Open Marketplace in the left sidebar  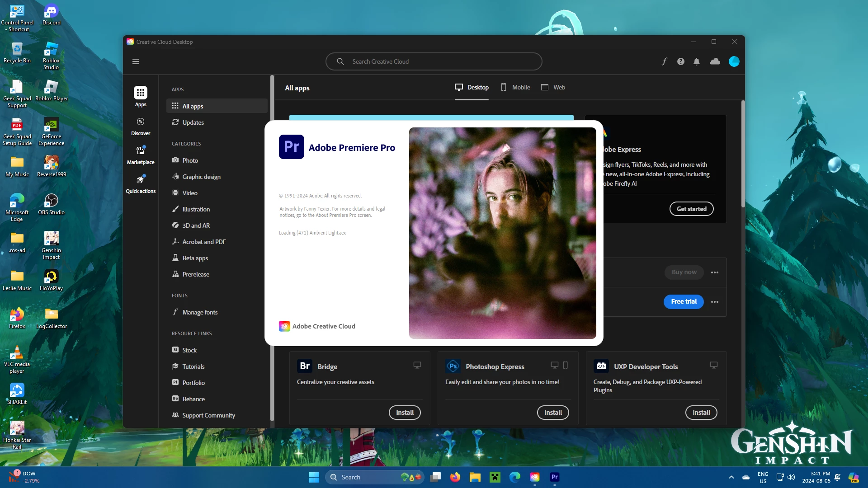[x=141, y=155]
